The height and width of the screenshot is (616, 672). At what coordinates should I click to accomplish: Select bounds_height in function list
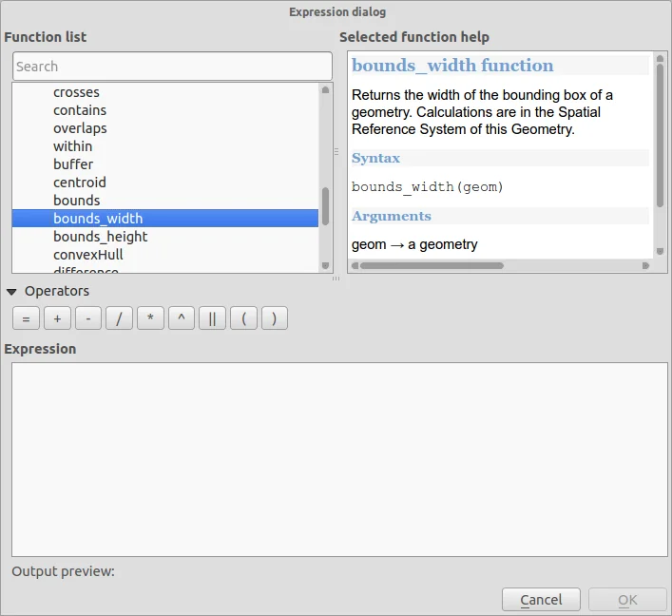coord(100,236)
